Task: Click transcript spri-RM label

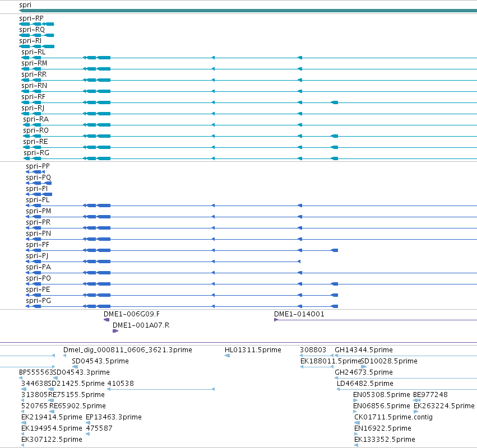Action: tap(34, 63)
